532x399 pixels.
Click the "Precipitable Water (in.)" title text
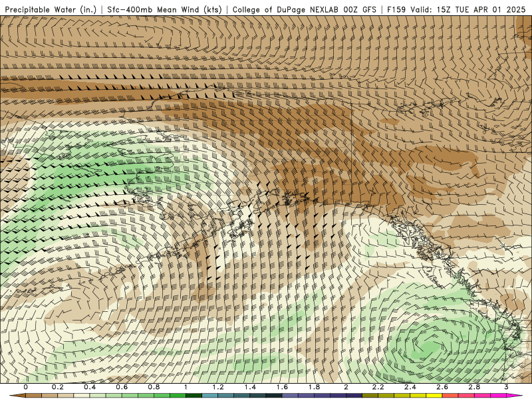51,10
